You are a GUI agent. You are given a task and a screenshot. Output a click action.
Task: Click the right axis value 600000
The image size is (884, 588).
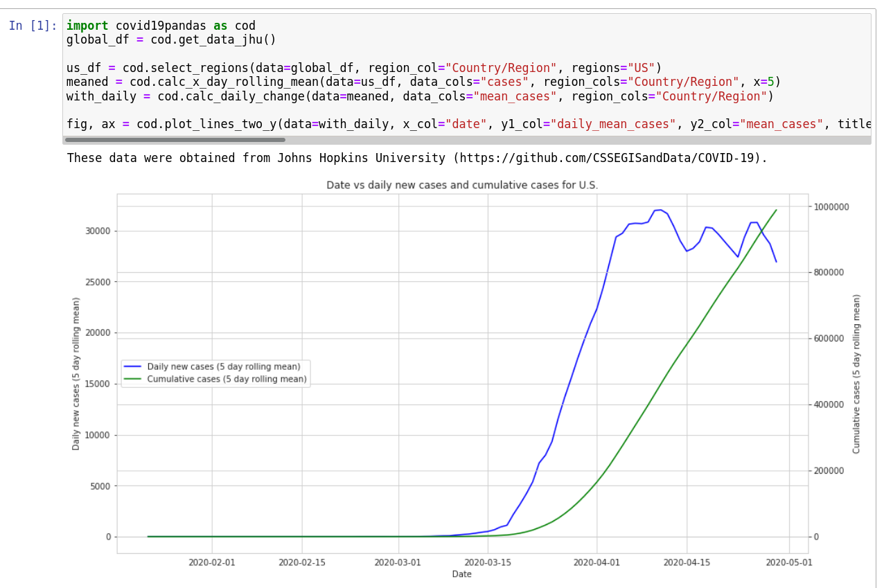coord(829,338)
